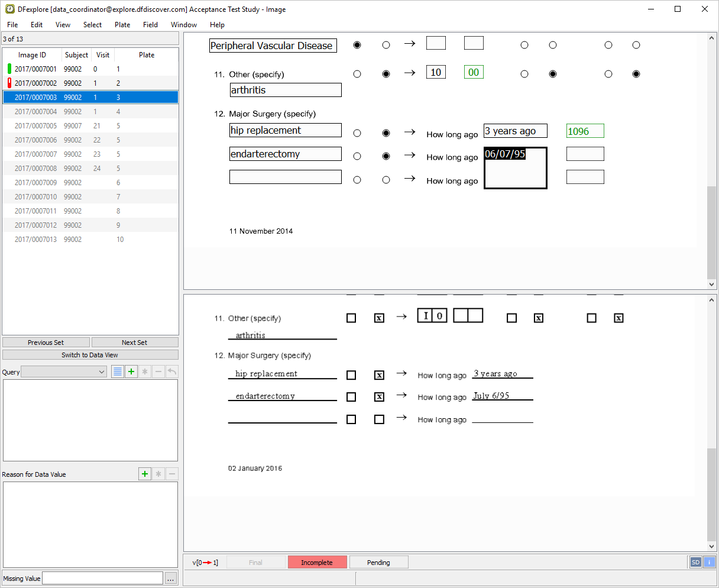This screenshot has width=719, height=588.
Task: Select first radio button for Peripheral Vascular Disease
Action: pos(357,45)
